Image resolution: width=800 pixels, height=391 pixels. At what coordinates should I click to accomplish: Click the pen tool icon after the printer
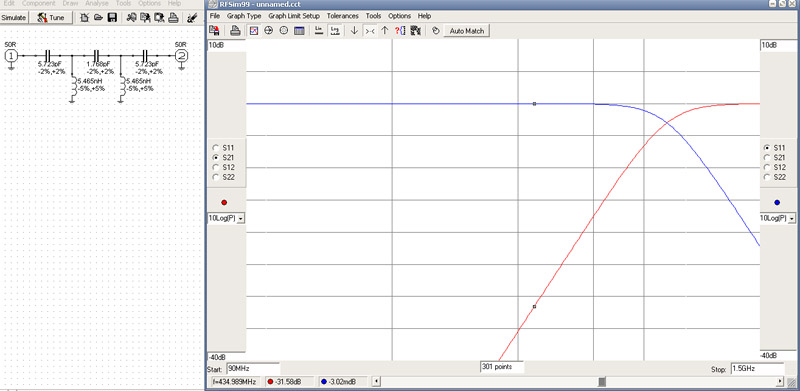point(192,18)
